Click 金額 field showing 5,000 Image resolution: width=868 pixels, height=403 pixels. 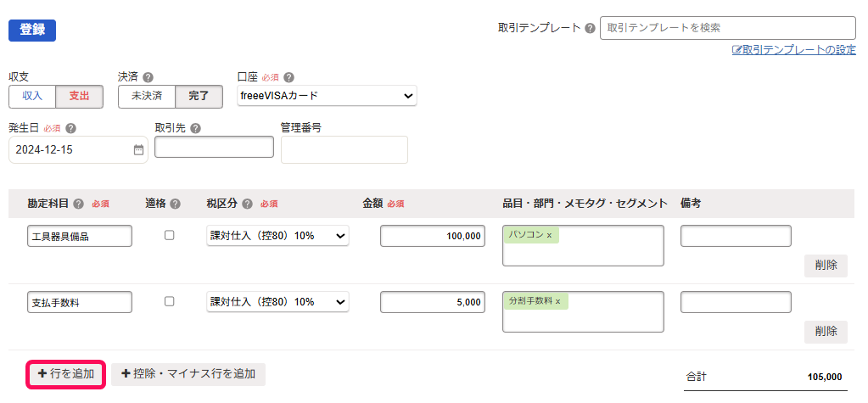pyautogui.click(x=433, y=302)
